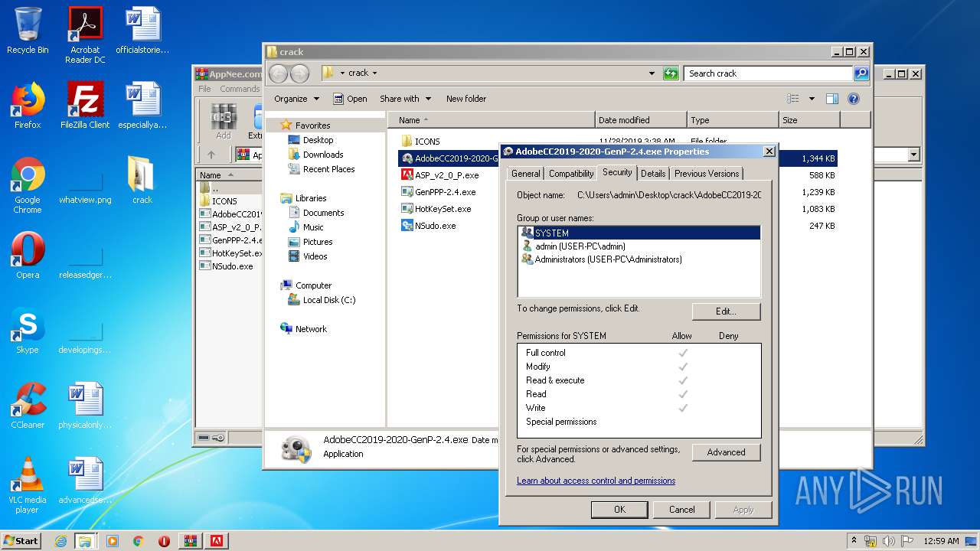Click Cancel in the Properties dialog

[x=681, y=510]
